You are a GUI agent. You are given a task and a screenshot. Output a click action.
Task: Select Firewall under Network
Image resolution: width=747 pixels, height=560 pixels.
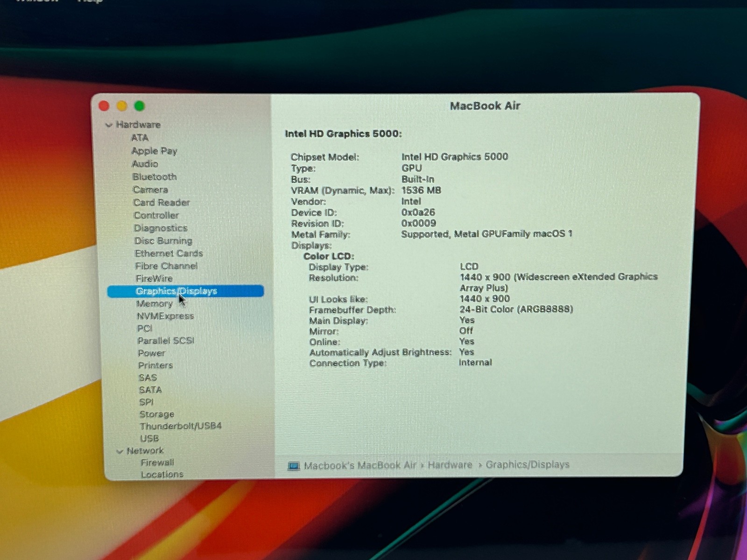coord(157,462)
